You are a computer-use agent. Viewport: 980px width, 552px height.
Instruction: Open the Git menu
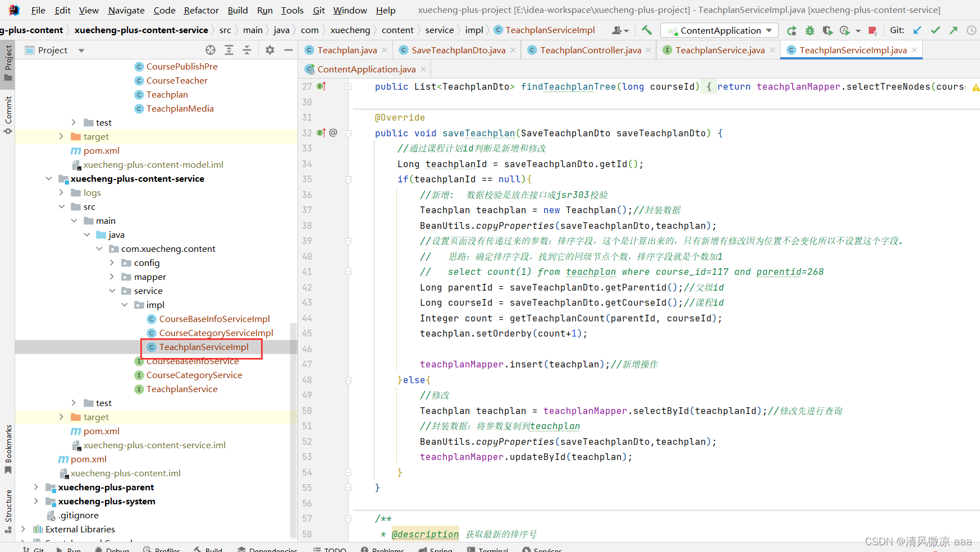click(x=319, y=10)
